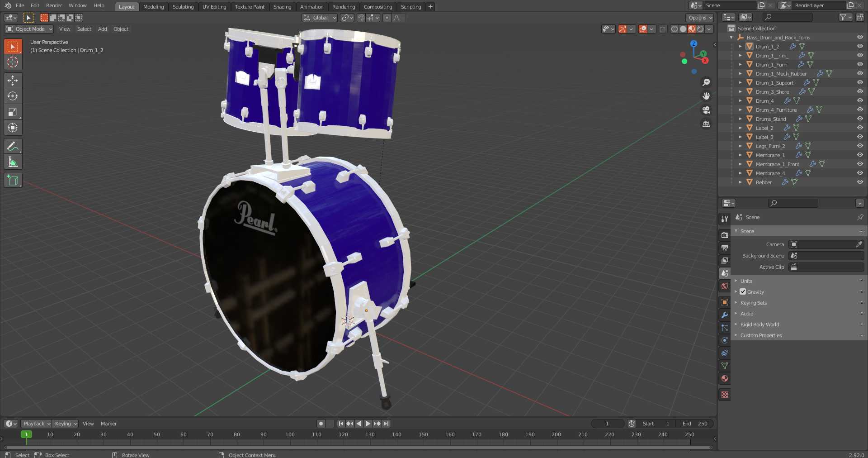Activate the Select Box tool
The image size is (868, 458).
(13, 46)
